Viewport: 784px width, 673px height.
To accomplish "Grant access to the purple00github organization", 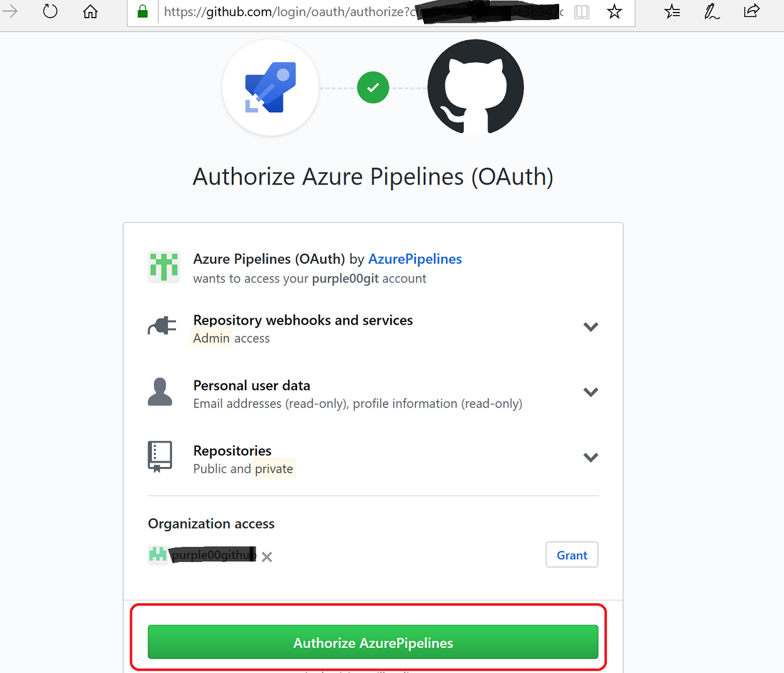I will coord(571,554).
